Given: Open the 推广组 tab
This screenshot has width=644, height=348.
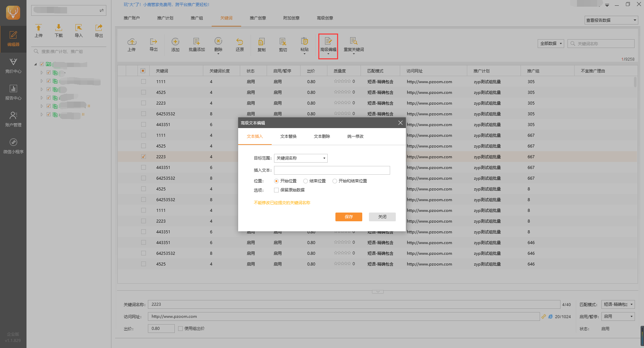Looking at the screenshot, I should [x=197, y=18].
